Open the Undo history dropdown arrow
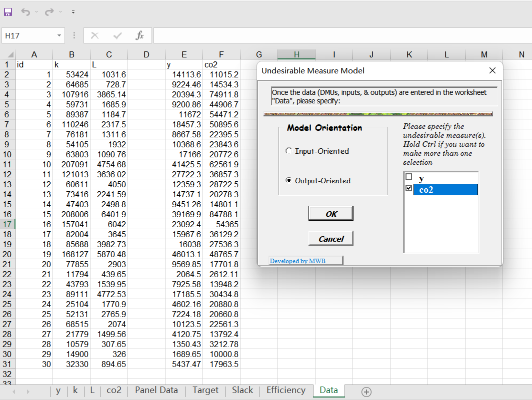Image resolution: width=532 pixels, height=400 pixels. click(35, 11)
